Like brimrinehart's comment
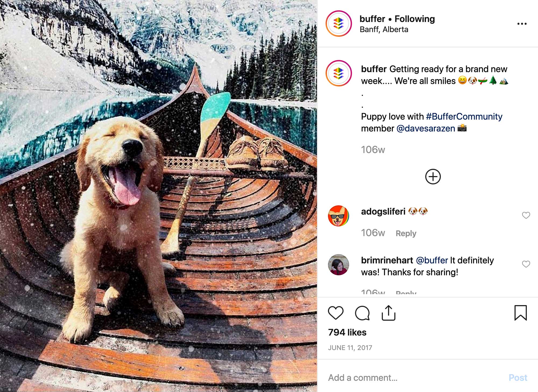 (x=526, y=264)
